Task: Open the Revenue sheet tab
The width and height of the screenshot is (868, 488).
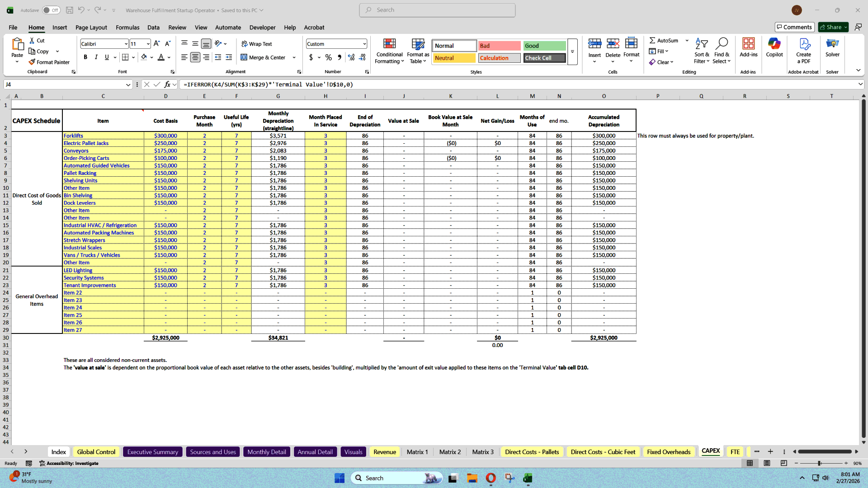Action: click(384, 451)
